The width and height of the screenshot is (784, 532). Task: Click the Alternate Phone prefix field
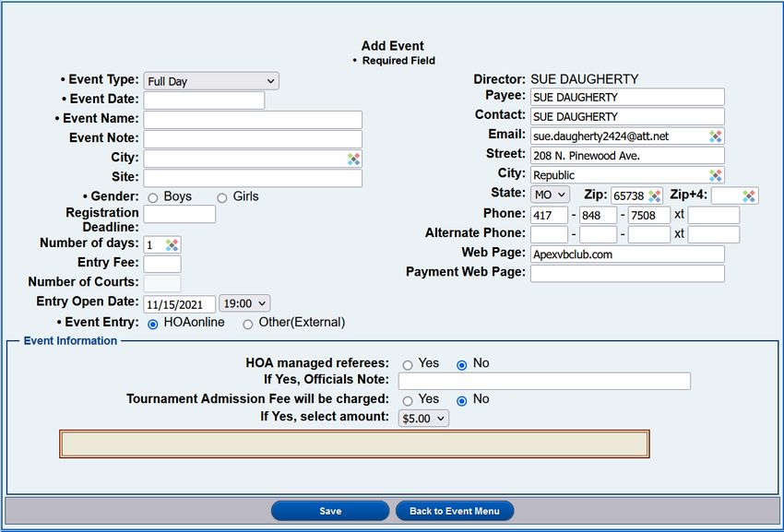coord(598,234)
